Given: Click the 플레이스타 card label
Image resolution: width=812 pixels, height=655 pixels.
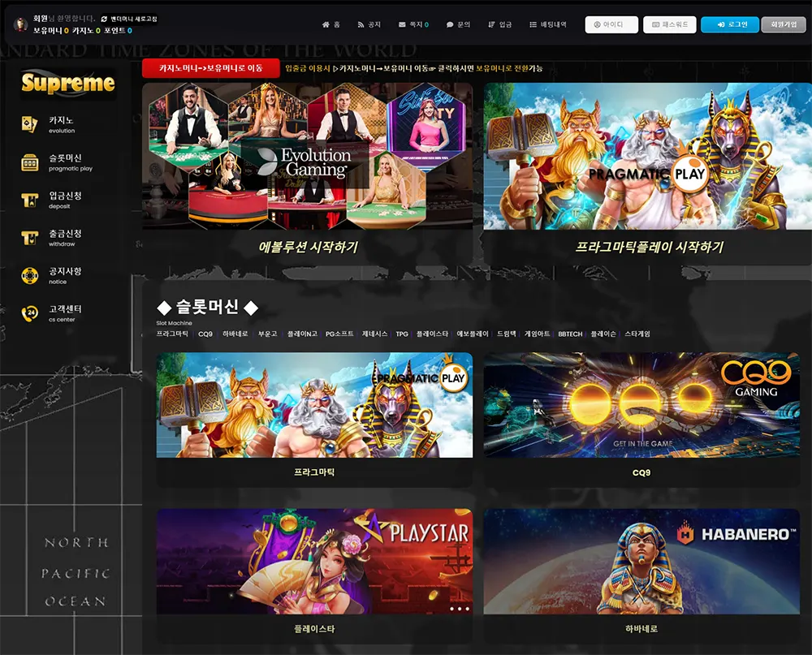Looking at the screenshot, I should (x=314, y=628).
